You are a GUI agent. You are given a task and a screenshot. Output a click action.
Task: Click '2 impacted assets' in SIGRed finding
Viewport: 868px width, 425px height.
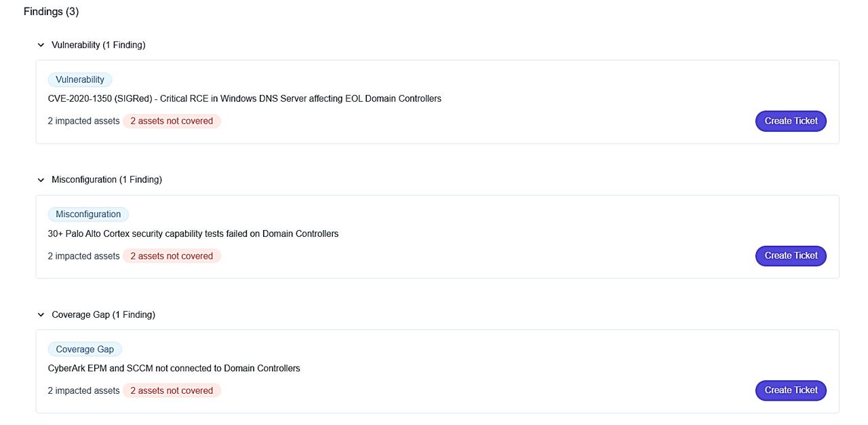coord(83,121)
